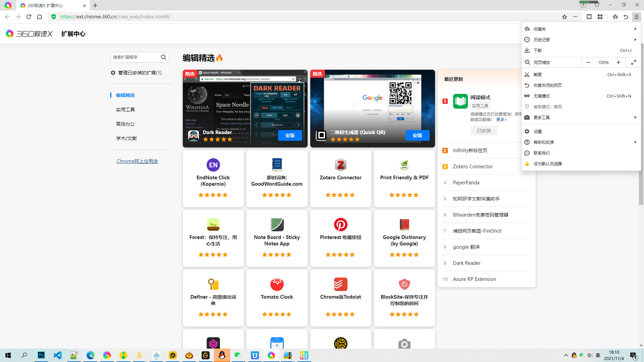The height and width of the screenshot is (362, 644).
Task: Toggle the bookmark star in address bar
Action: (564, 16)
